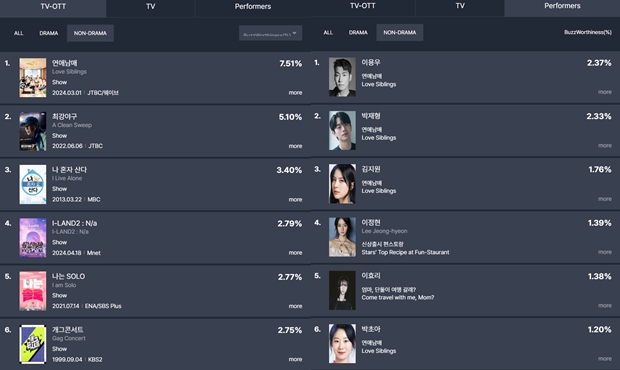The height and width of the screenshot is (370, 620).
Task: Select the I Live Alone logo thumbnail
Action: pyautogui.click(x=33, y=184)
